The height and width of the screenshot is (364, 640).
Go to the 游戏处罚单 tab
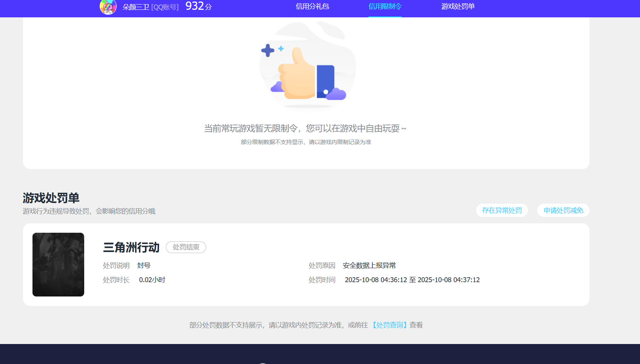point(458,6)
